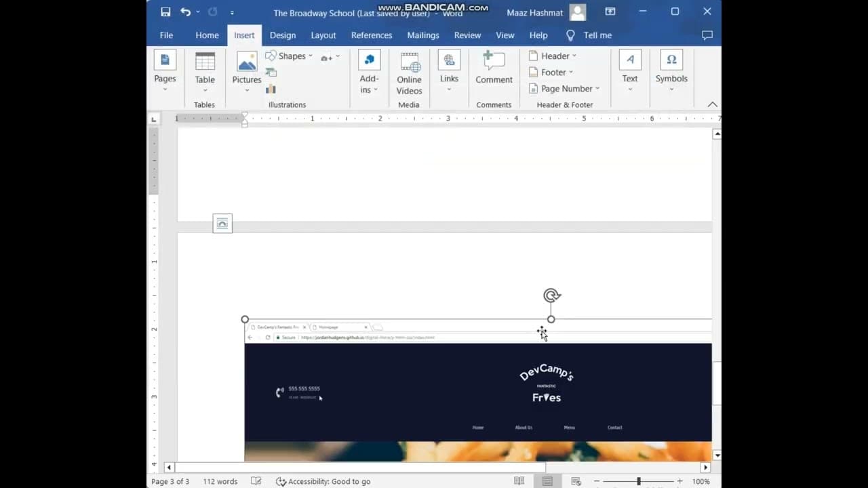This screenshot has width=868, height=488.
Task: Save the document with the floppy disk icon
Action: (x=165, y=12)
